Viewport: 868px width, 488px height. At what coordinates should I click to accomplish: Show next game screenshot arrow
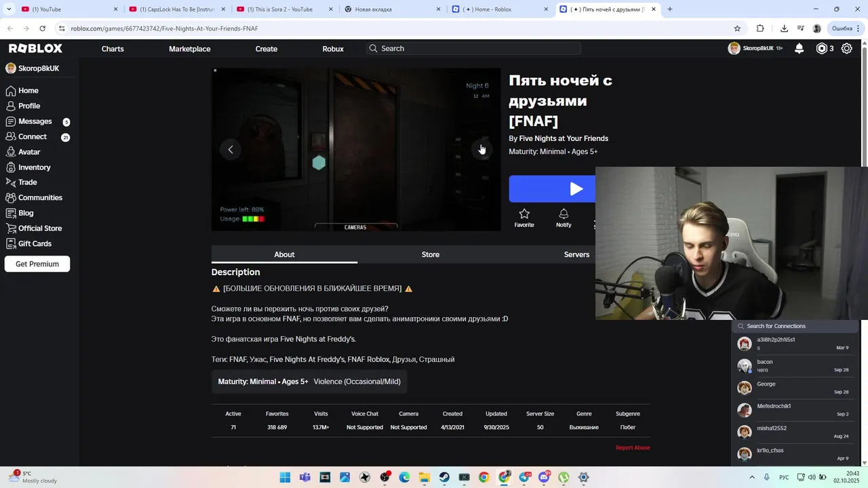[x=481, y=149]
